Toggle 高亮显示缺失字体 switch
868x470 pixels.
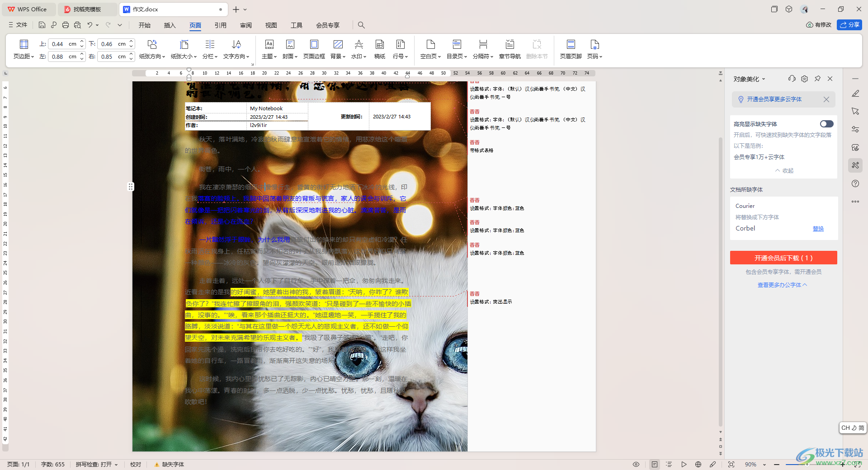pyautogui.click(x=826, y=124)
